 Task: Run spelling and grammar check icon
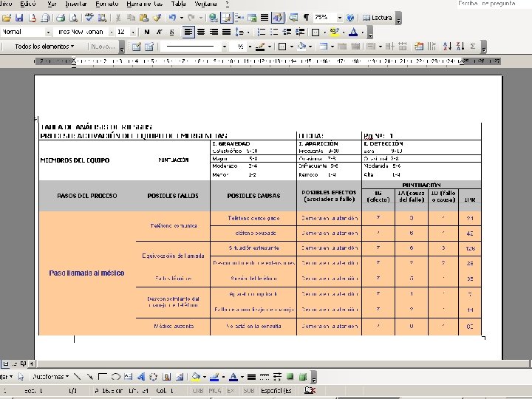[89, 18]
